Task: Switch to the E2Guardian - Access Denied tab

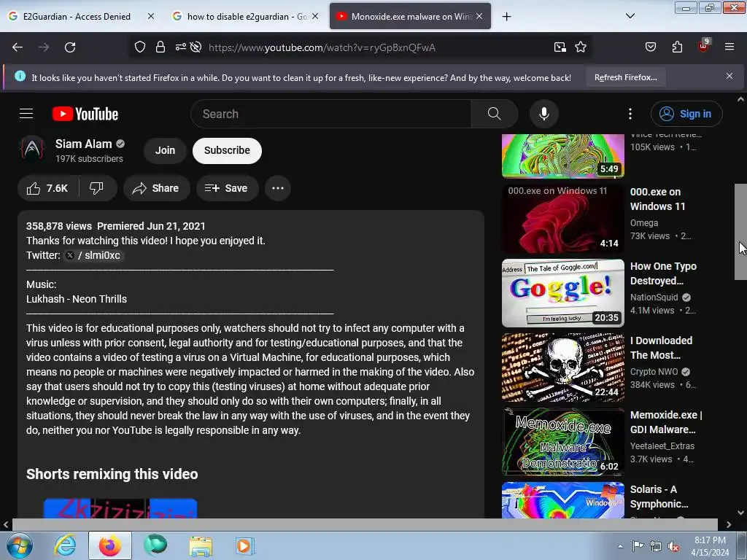Action: [77, 17]
